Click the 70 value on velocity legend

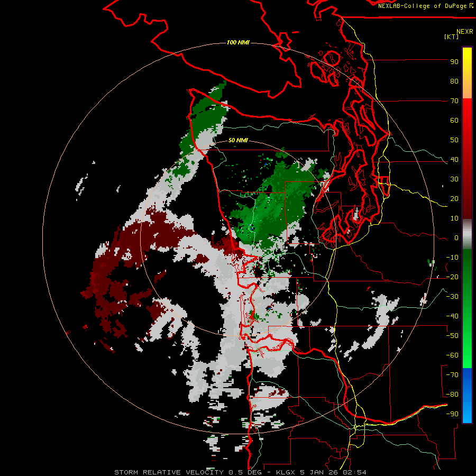tap(454, 101)
